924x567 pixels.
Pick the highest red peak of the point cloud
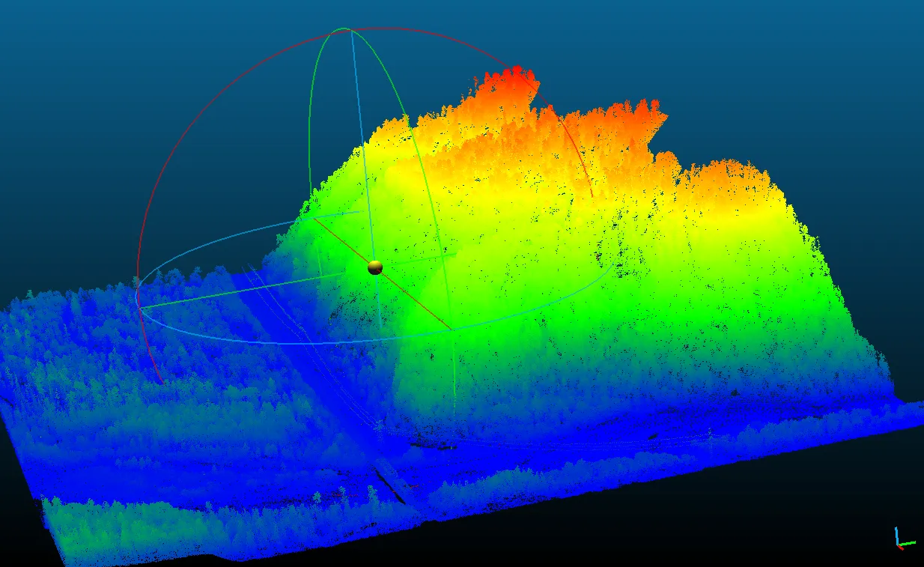click(x=515, y=73)
